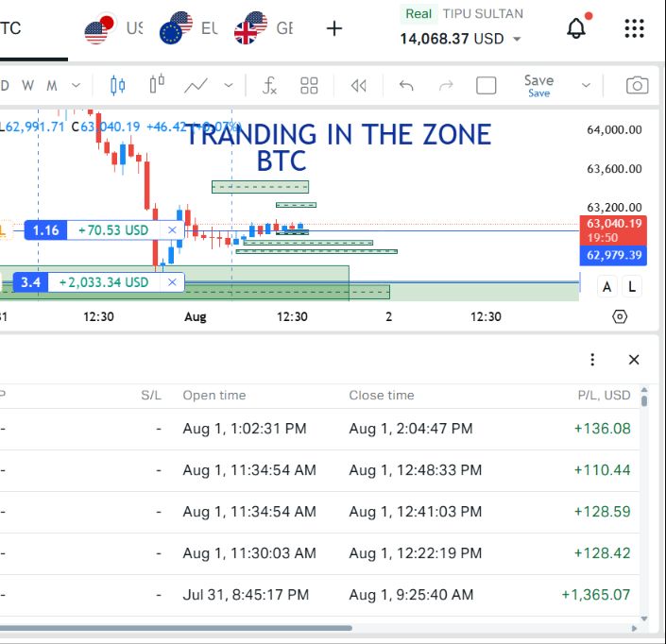Open the apps grid menu
This screenshot has height=644, width=666.
click(634, 28)
